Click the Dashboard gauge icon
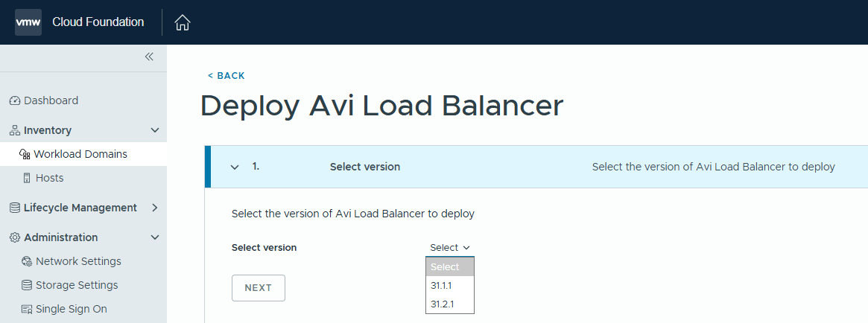868x323 pixels. [x=15, y=100]
